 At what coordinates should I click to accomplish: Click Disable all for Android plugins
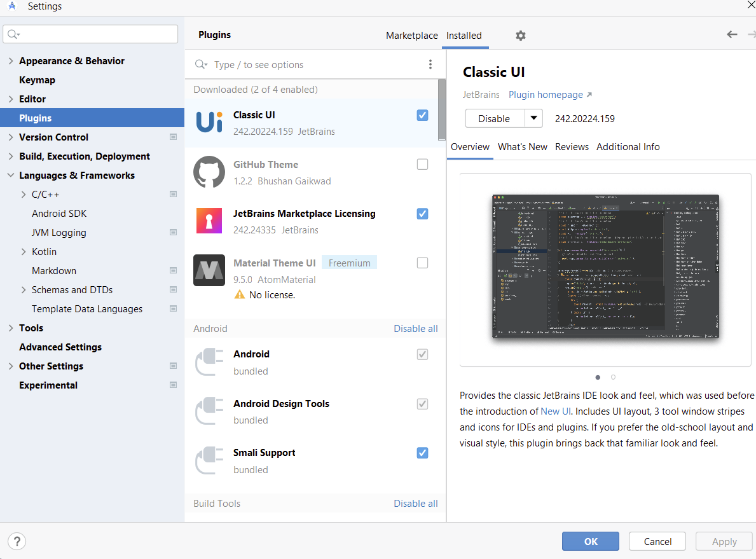(x=415, y=329)
